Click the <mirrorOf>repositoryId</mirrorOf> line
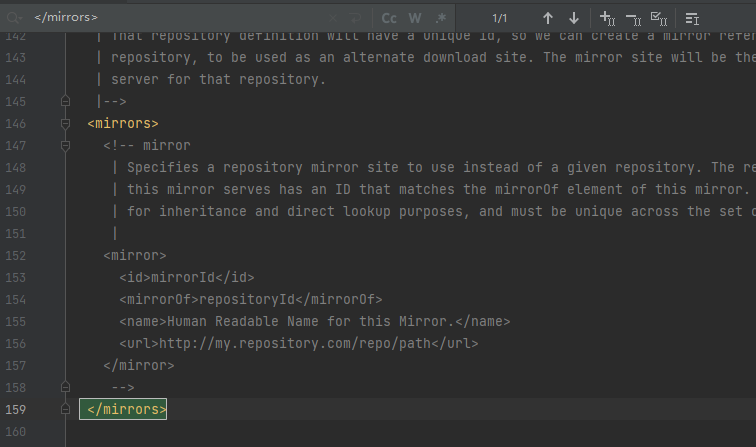 click(x=251, y=299)
